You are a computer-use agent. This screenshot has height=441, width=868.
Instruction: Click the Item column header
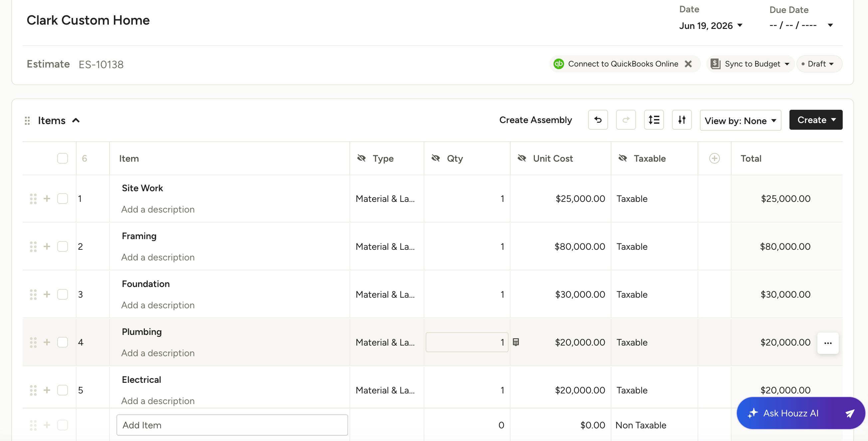click(x=129, y=158)
